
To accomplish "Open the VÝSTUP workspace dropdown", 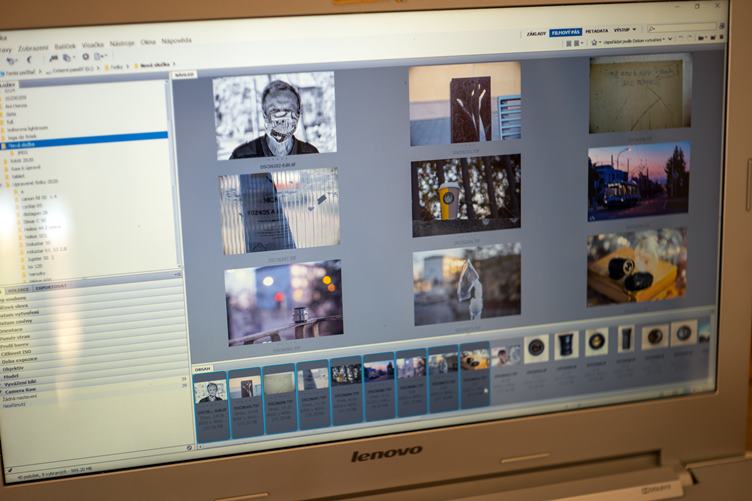I will tap(624, 30).
